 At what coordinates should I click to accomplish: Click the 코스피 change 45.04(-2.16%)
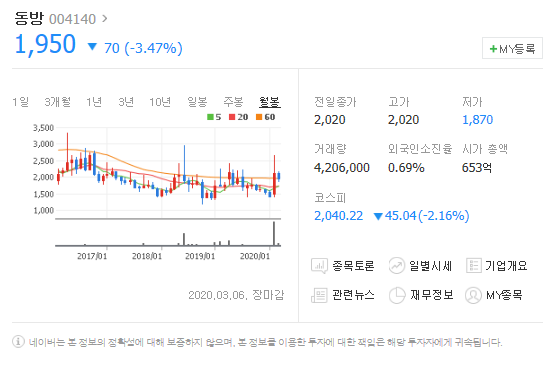[427, 216]
